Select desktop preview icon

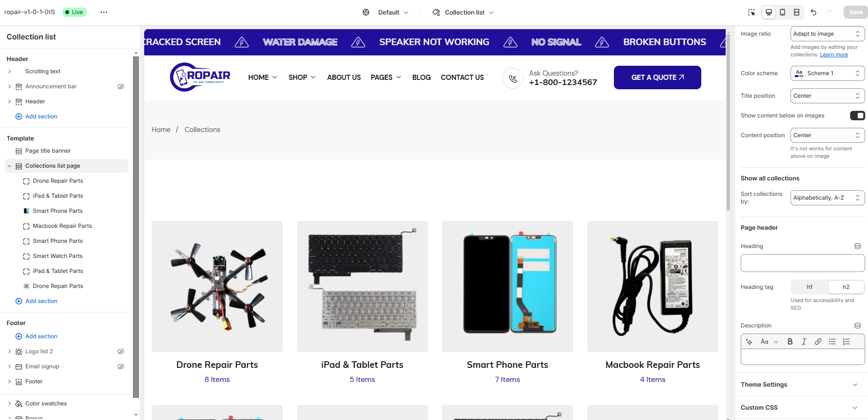[x=769, y=12]
